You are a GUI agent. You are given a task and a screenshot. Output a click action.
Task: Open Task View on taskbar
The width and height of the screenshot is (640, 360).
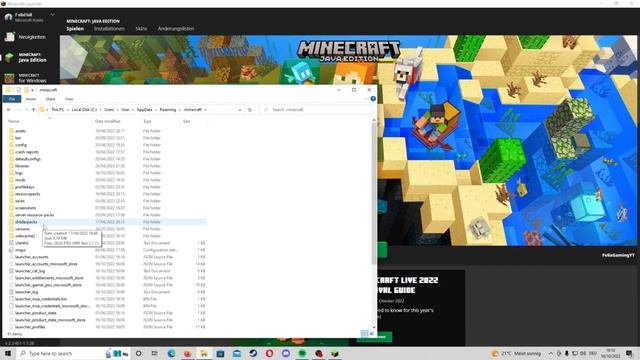pos(155,353)
